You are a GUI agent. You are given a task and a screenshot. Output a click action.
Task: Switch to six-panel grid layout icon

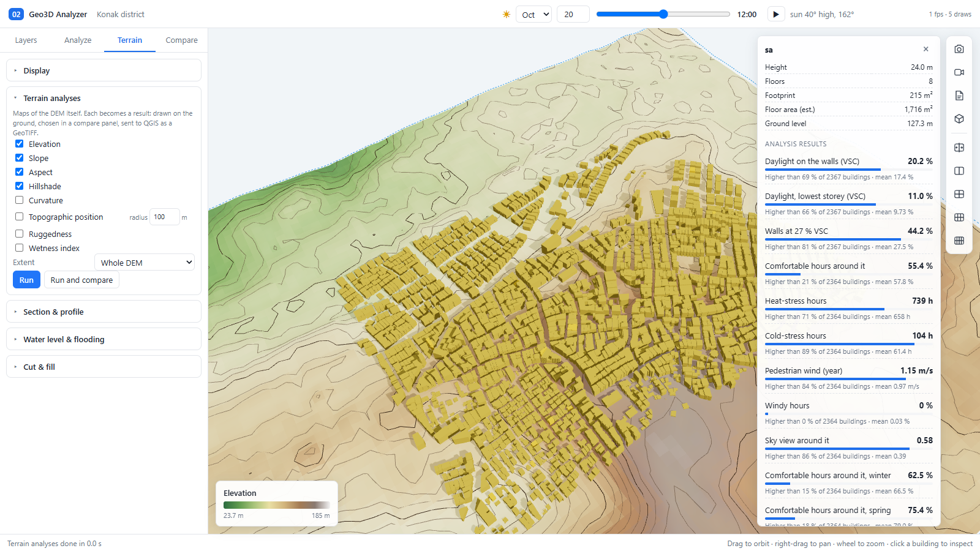959,217
